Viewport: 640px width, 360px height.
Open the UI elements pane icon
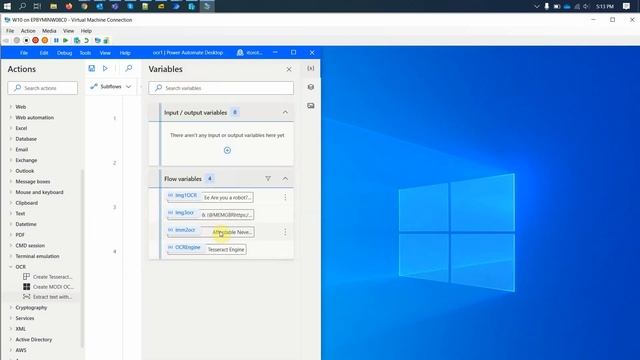(x=311, y=87)
